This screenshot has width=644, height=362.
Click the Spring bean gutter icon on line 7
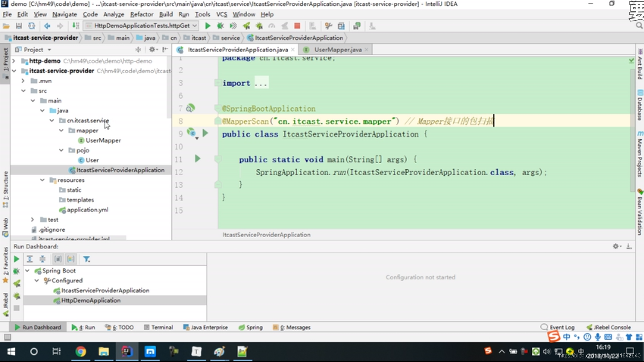[190, 108]
